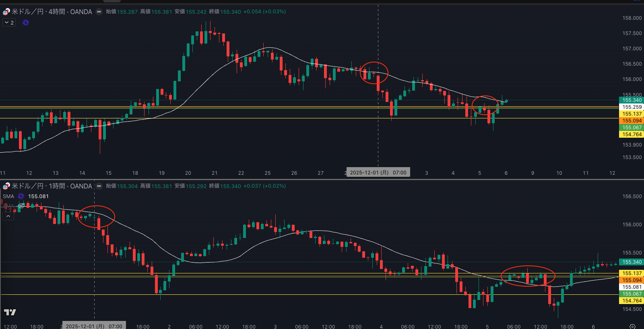Click the round minus icon beside 1時間 OANDA title

point(99,186)
